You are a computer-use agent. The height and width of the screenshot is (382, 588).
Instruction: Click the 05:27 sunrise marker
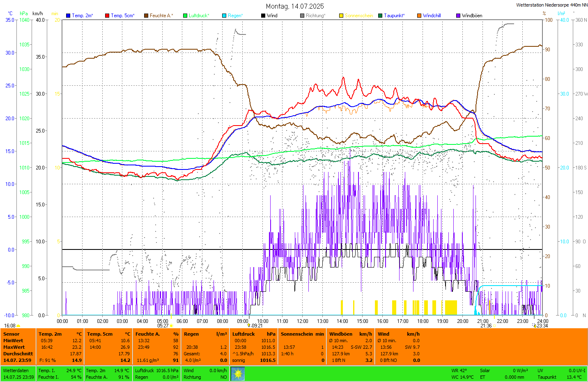click(x=163, y=326)
